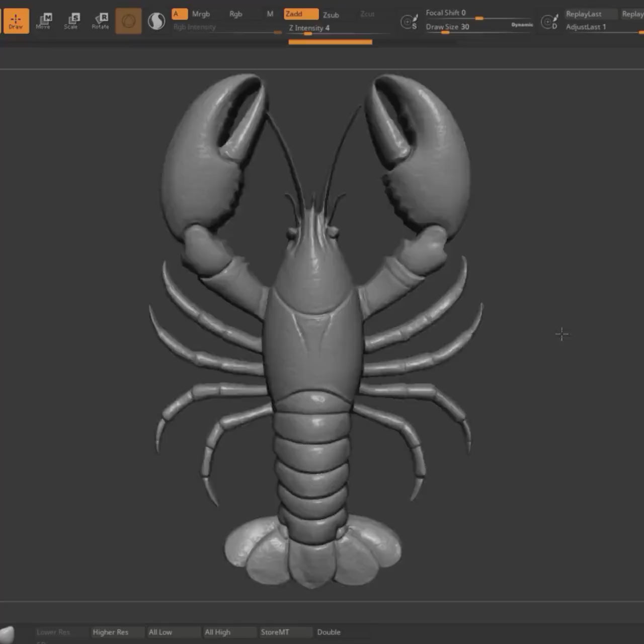Select the Zcut mode
644x644 pixels.
[x=367, y=14]
